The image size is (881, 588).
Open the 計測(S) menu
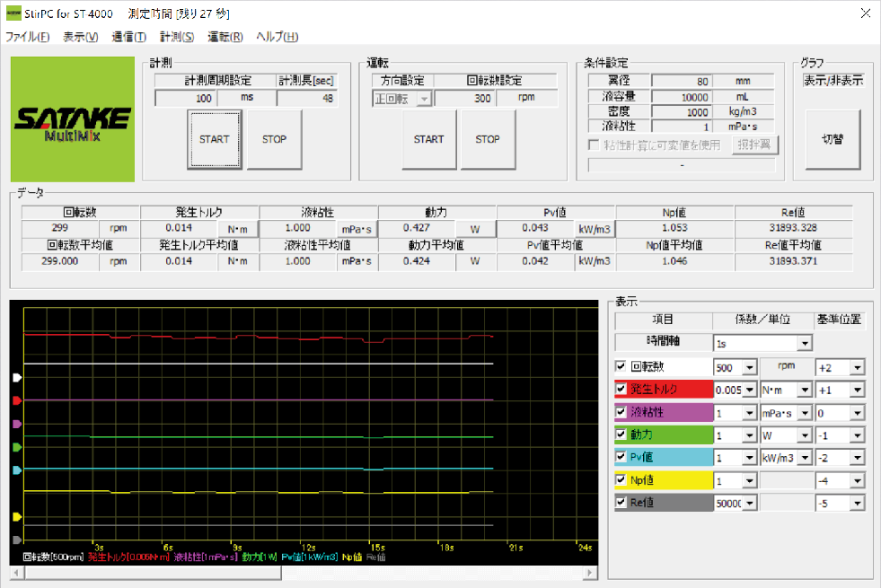177,37
